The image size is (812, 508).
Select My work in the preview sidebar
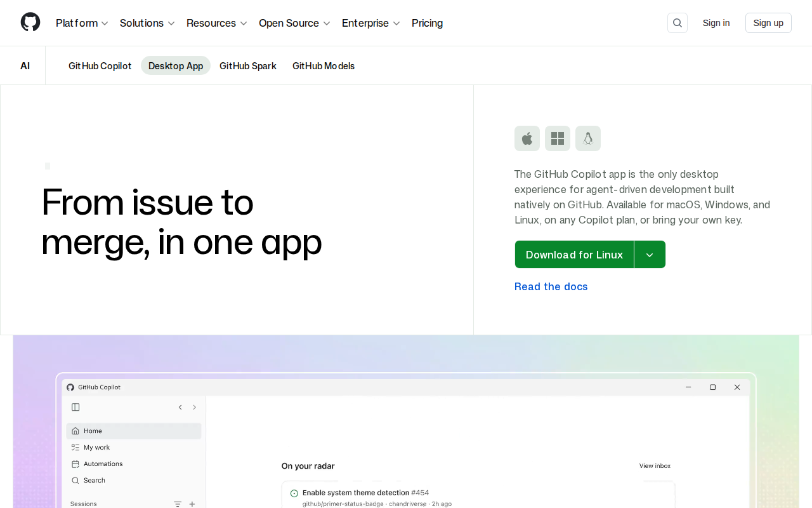point(134,447)
